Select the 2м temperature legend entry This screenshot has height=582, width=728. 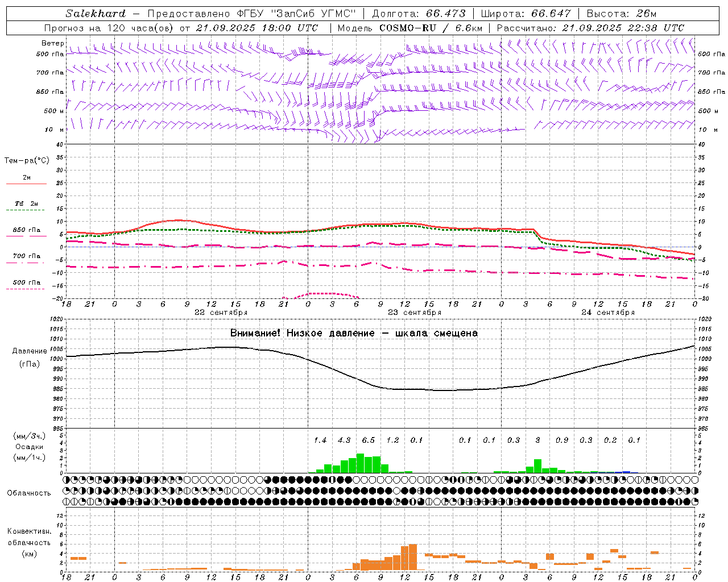[27, 178]
